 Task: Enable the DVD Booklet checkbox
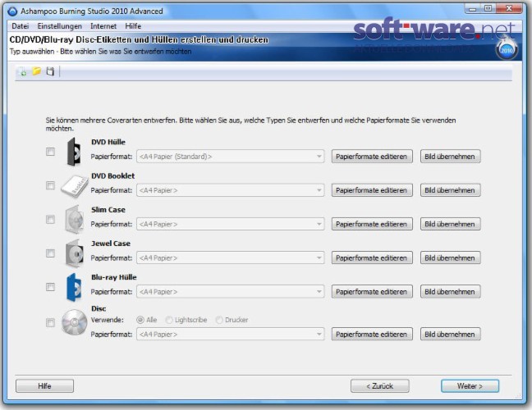click(50, 185)
